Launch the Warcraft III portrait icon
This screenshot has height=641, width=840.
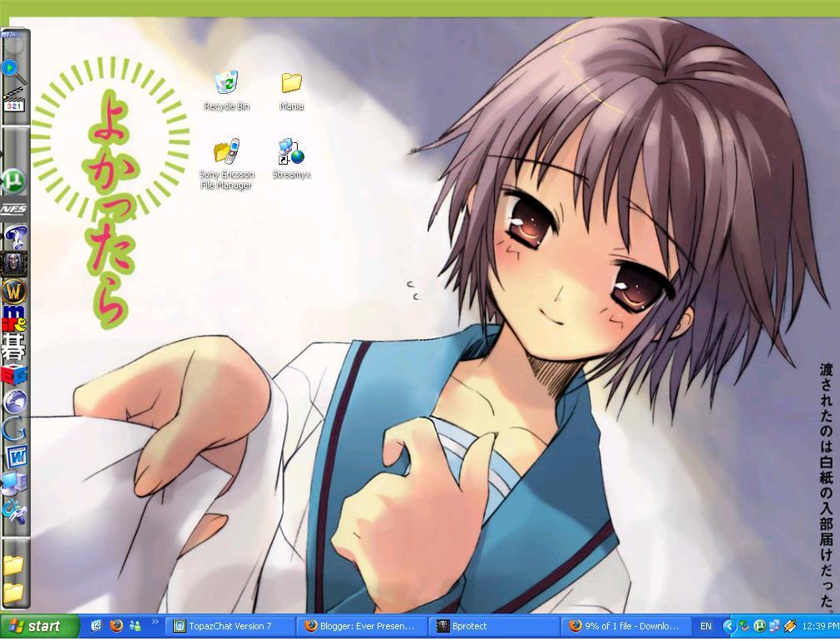tap(14, 264)
